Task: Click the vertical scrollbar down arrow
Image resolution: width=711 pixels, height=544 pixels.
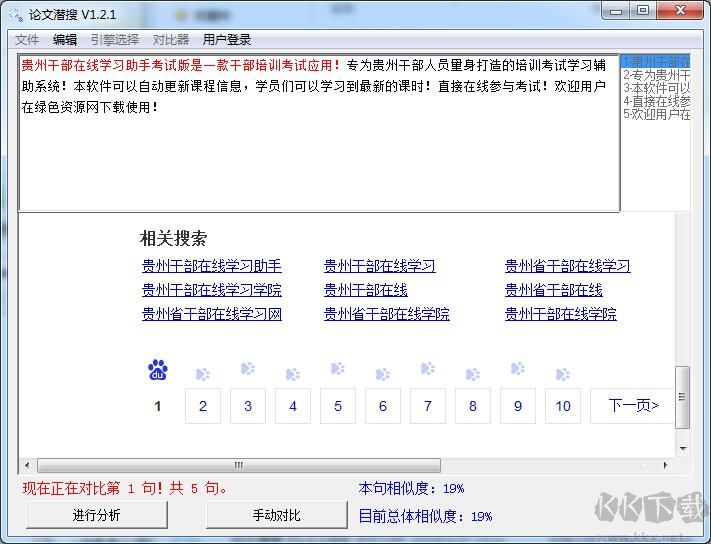Action: click(x=683, y=447)
